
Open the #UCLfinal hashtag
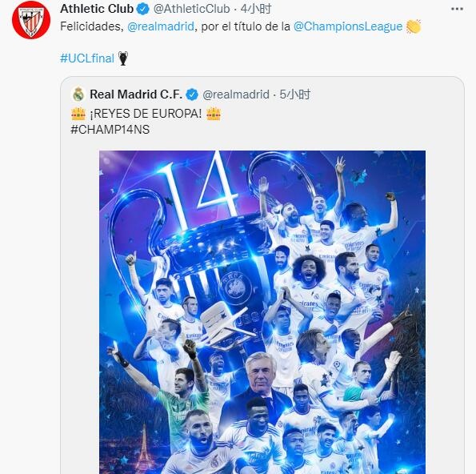[x=87, y=58]
